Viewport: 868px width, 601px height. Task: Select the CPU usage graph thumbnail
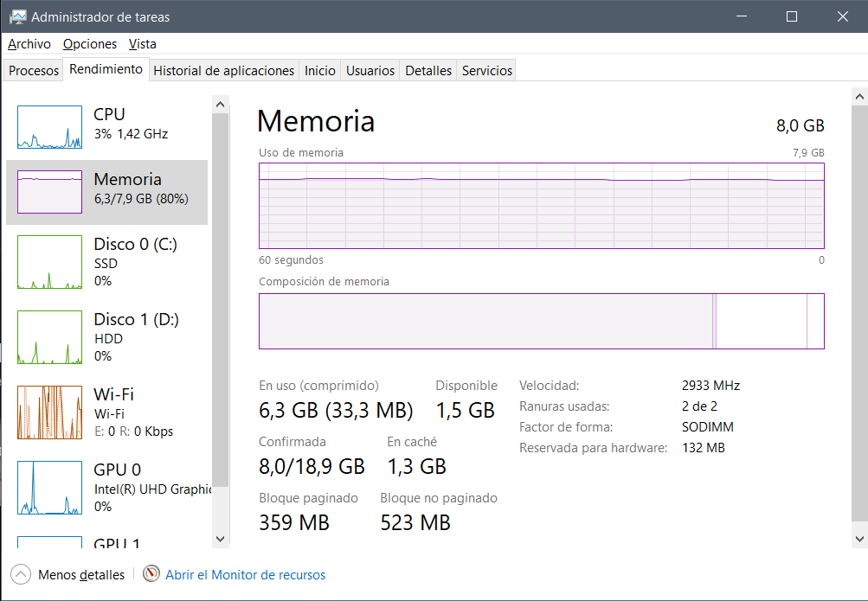(x=50, y=127)
